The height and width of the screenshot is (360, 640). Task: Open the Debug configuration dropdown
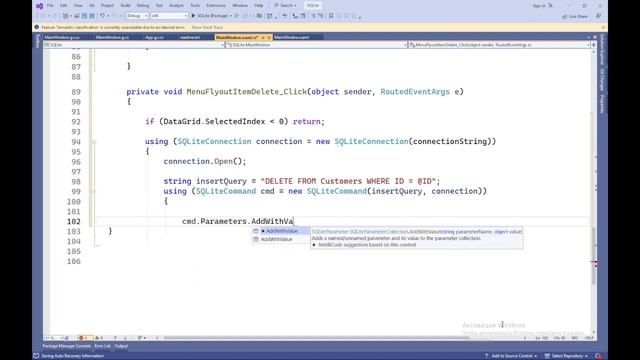[137, 16]
